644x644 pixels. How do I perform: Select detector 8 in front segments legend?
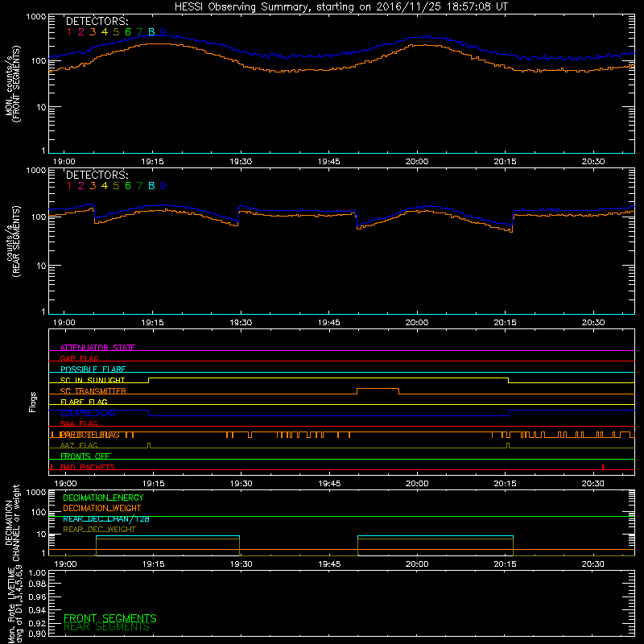pyautogui.click(x=151, y=32)
